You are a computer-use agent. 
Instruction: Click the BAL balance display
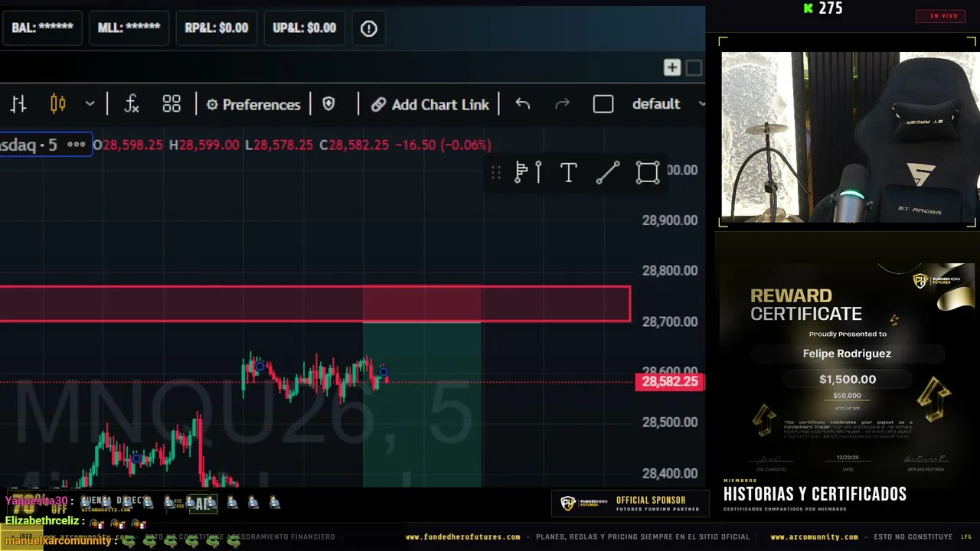tap(42, 28)
